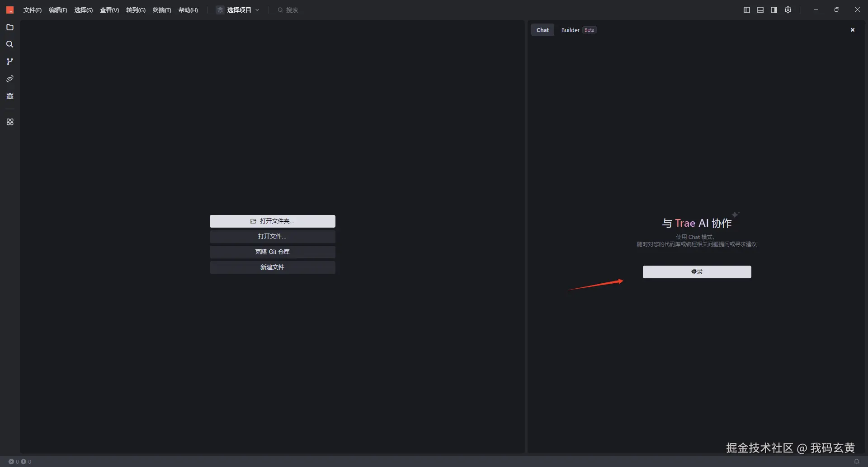Expand the 选择项目 project dropdown
This screenshot has height=467, width=868.
click(x=238, y=10)
